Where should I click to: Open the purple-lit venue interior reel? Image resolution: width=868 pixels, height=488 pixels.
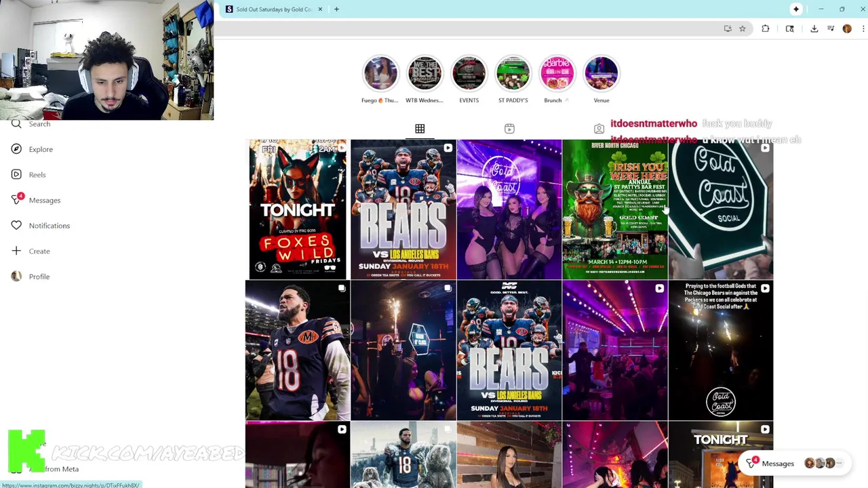click(x=614, y=350)
